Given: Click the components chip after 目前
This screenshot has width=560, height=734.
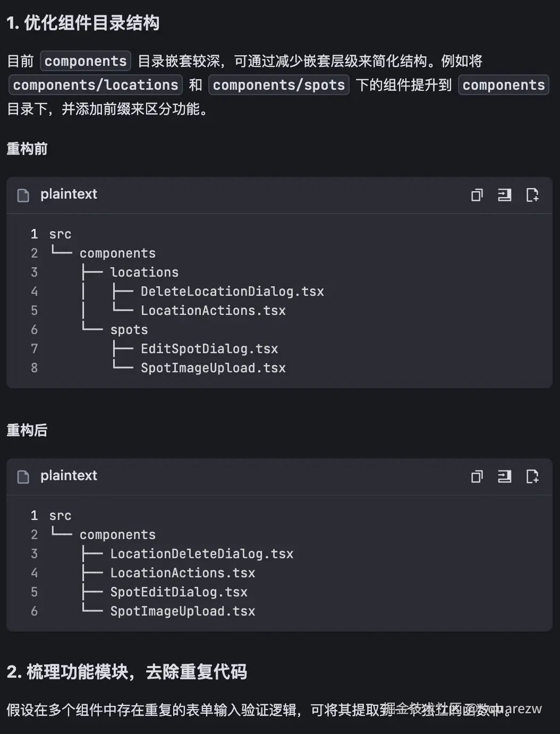Looking at the screenshot, I should tap(86, 61).
